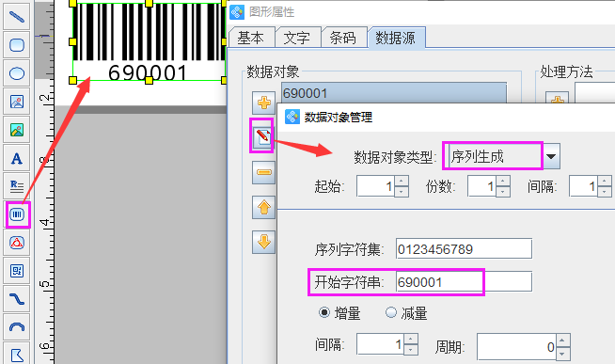Increase the top 间隔 stepper

point(605,182)
